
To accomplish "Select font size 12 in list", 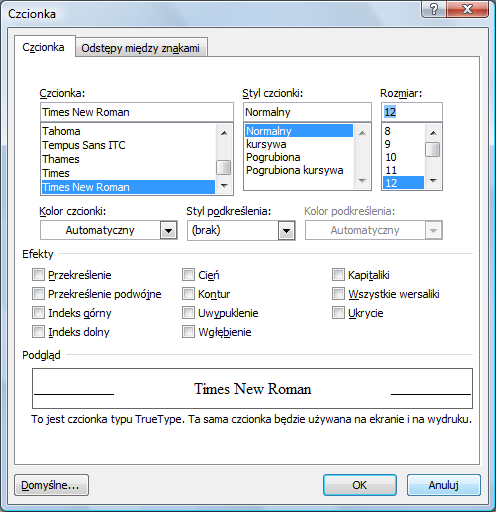I will [403, 183].
